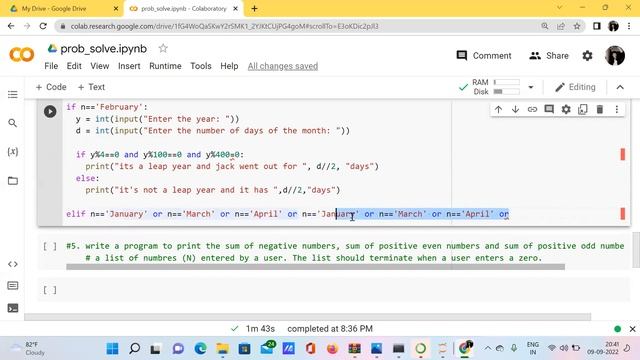Click All changes saved link
The height and width of the screenshot is (360, 640).
pyautogui.click(x=282, y=66)
